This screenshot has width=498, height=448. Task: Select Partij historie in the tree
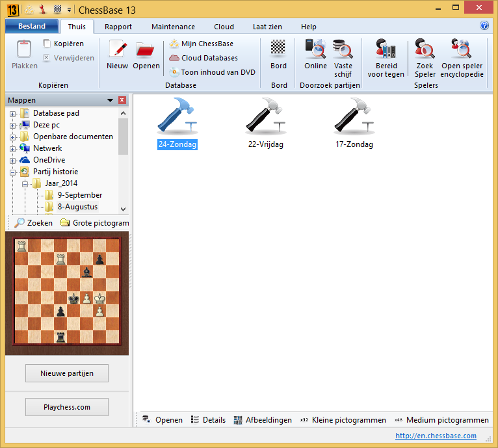click(x=55, y=172)
